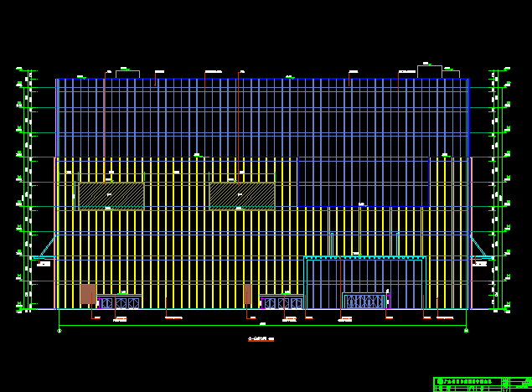This screenshot has width=532, height=392.
Task: Click the left hatched window panel
Action: [111, 195]
